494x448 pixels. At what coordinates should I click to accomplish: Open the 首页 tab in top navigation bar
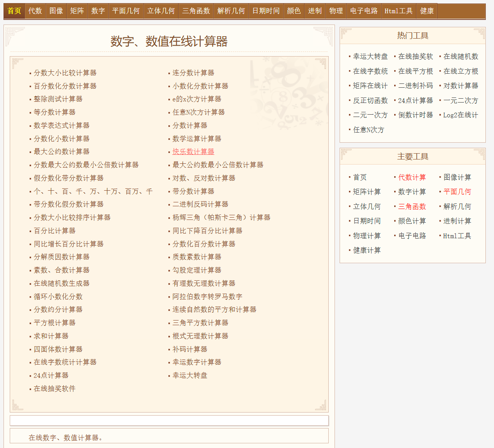point(14,11)
